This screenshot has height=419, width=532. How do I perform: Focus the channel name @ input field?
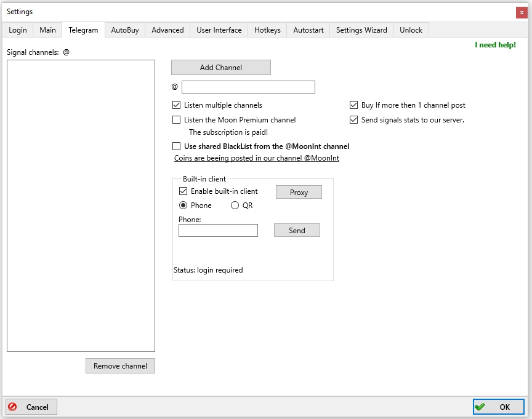tap(248, 87)
